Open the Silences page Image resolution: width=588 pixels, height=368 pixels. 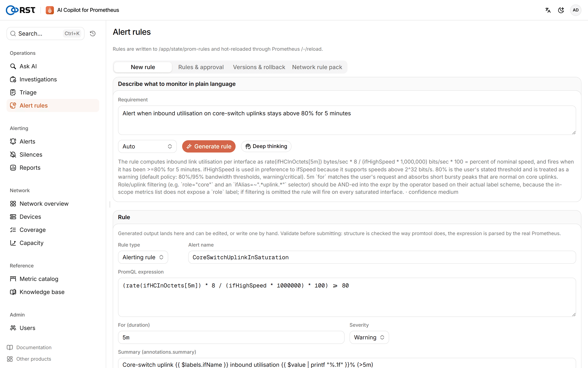pyautogui.click(x=53, y=155)
